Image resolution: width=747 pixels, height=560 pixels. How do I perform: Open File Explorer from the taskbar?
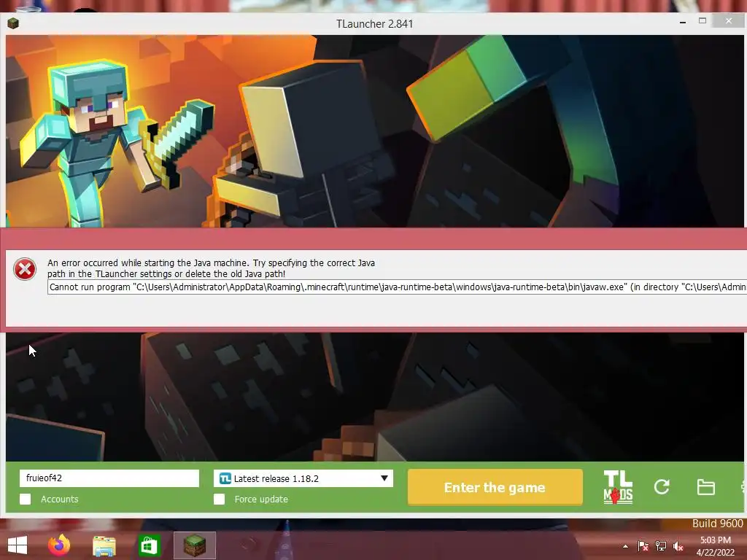click(x=104, y=545)
